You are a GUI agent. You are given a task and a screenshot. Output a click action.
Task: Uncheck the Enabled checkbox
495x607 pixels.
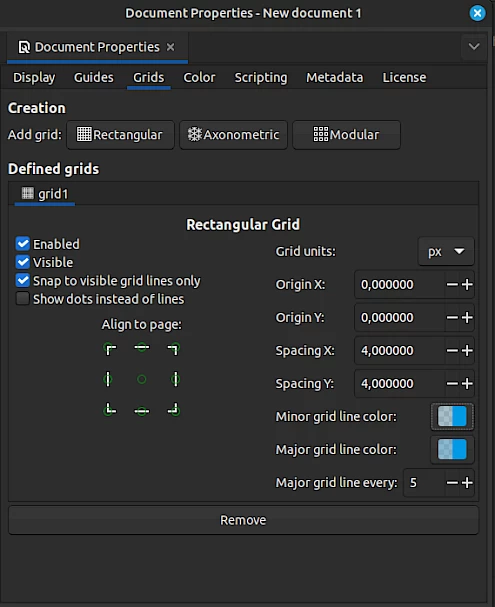(x=23, y=244)
